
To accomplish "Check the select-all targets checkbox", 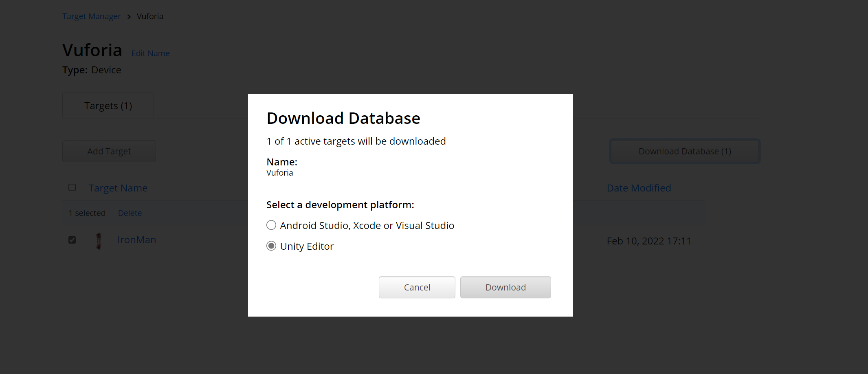I will tap(72, 187).
